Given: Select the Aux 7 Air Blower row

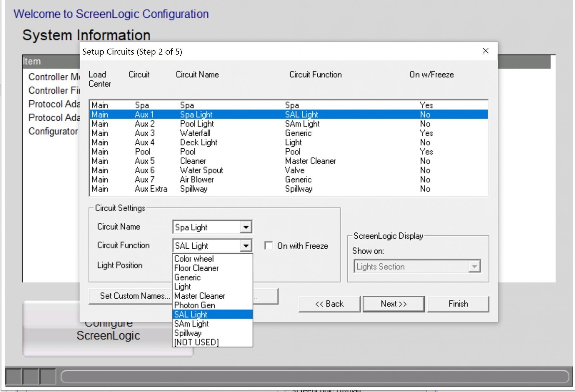Looking at the screenshot, I should [289, 180].
